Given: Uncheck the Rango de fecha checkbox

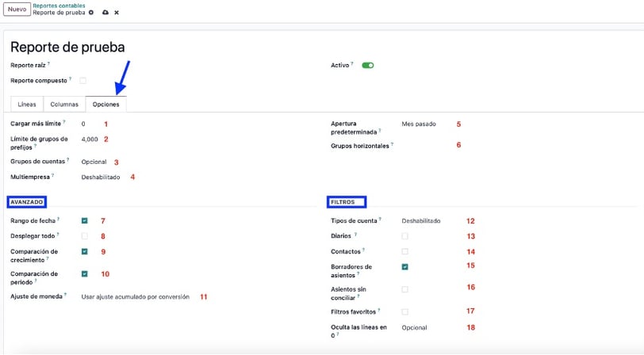Looking at the screenshot, I should (85, 221).
